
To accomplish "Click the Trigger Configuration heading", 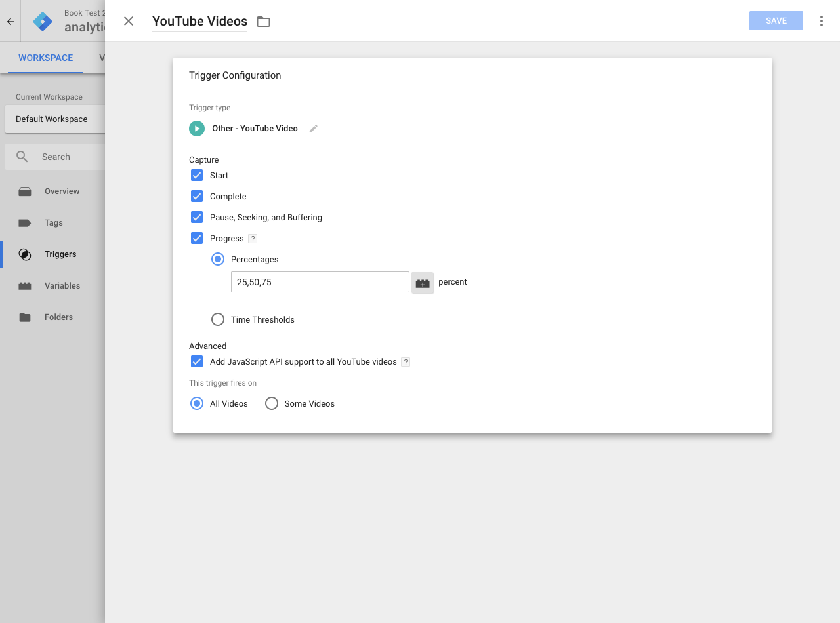I will coord(235,75).
